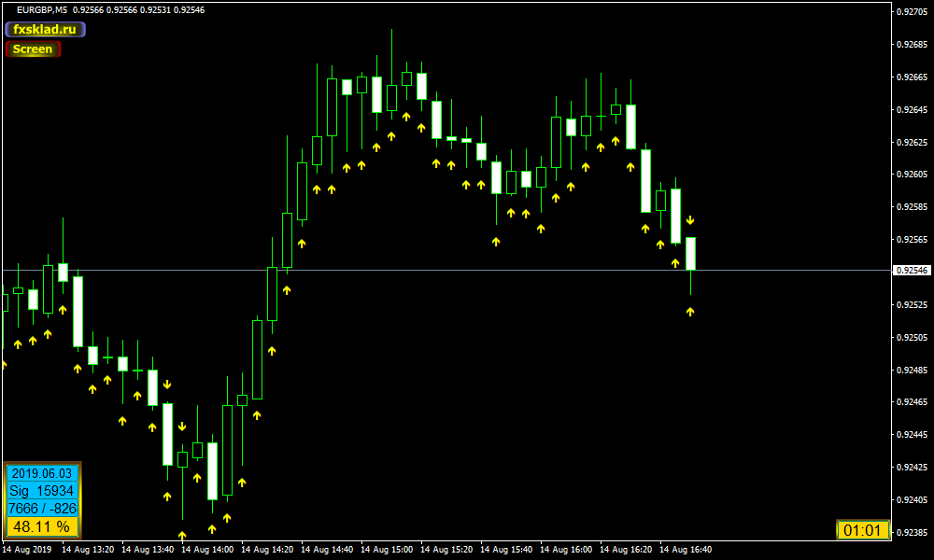
Task: Click the 14 Aug 15:20 time label
Action: 446,550
